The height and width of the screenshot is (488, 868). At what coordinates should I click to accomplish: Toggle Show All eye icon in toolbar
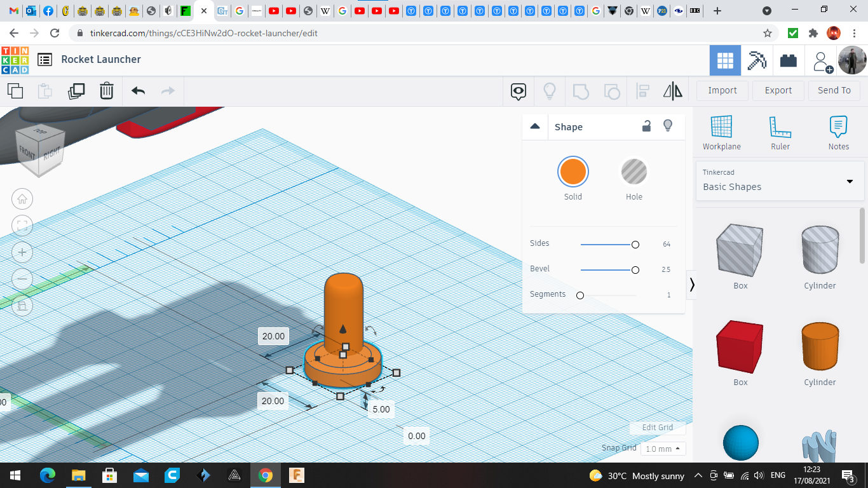(x=519, y=91)
